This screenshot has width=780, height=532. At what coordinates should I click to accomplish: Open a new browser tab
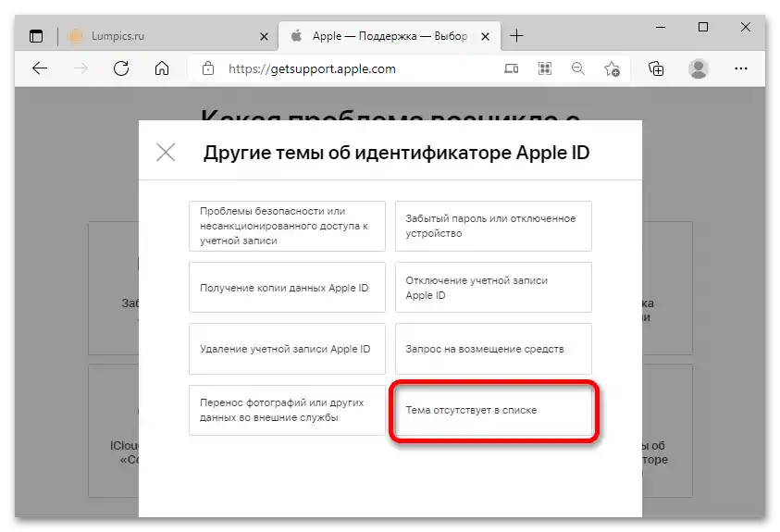tap(517, 36)
